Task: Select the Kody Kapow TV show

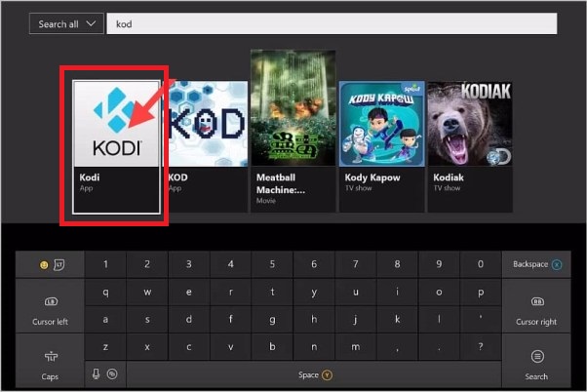Action: pyautogui.click(x=379, y=144)
